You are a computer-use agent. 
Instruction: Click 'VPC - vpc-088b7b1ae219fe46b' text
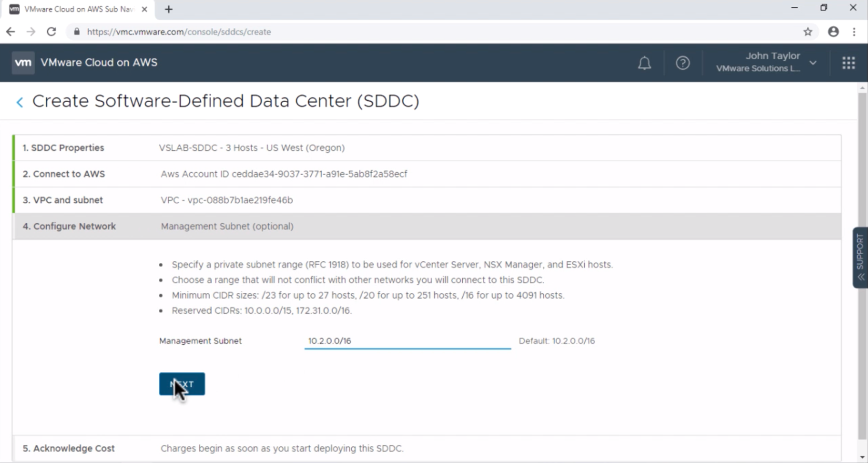tap(227, 200)
